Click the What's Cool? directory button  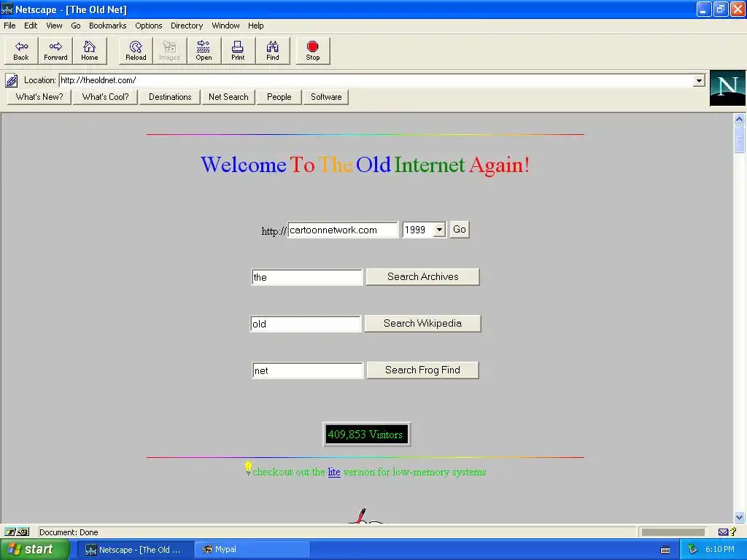click(x=105, y=97)
